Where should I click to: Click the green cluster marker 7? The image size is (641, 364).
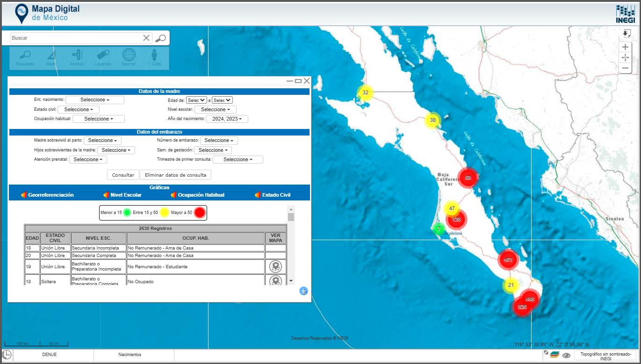(x=439, y=229)
